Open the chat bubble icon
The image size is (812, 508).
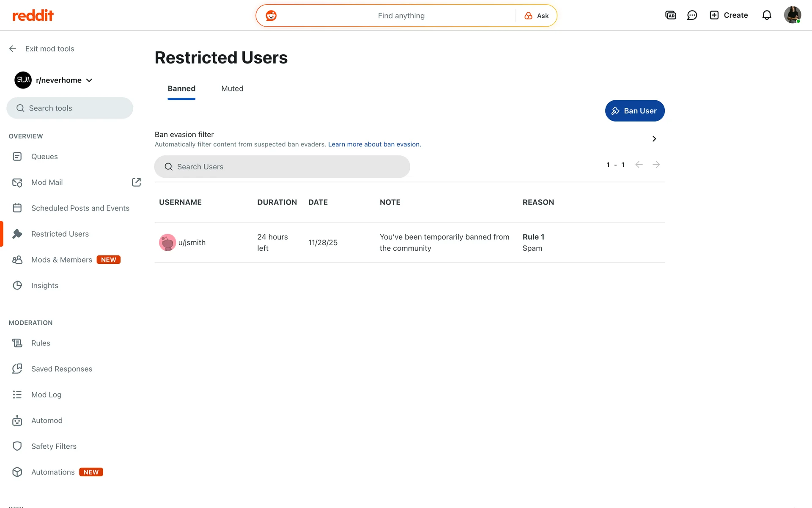692,15
